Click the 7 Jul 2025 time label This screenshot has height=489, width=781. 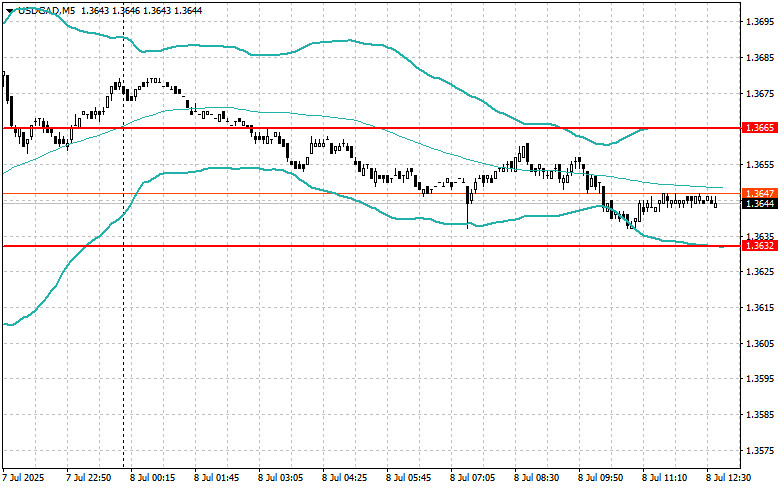click(23, 478)
